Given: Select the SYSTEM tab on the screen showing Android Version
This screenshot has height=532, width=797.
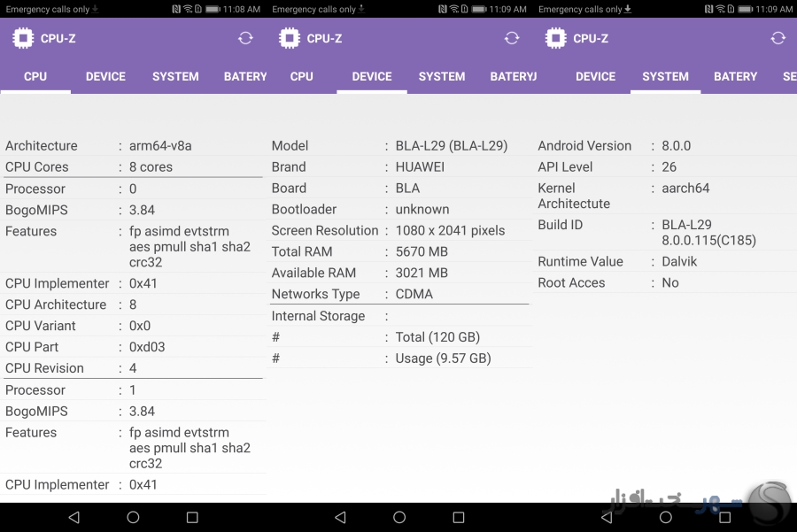Looking at the screenshot, I should tap(665, 77).
